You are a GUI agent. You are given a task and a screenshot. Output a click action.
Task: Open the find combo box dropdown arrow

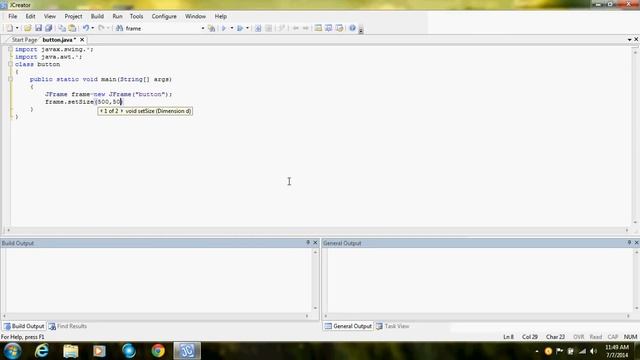tap(202, 28)
